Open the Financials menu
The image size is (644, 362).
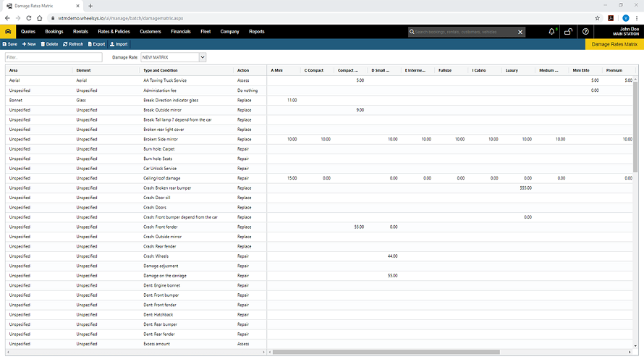(x=181, y=32)
